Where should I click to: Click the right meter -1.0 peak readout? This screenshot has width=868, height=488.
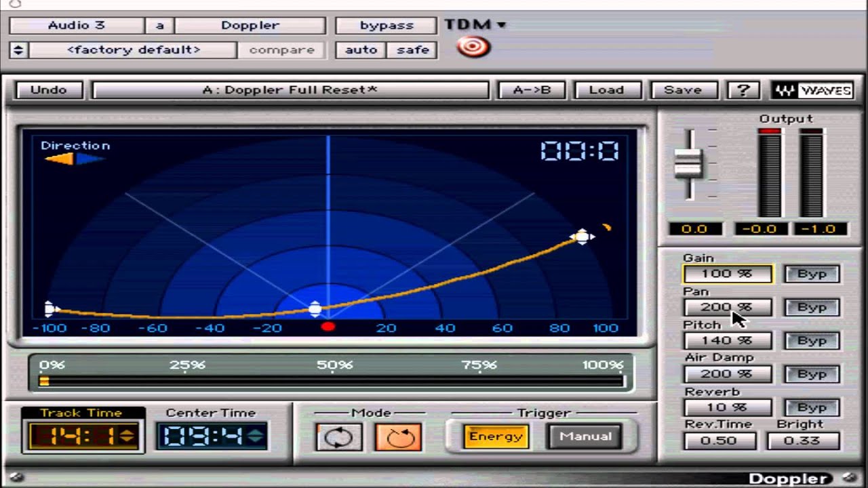[819, 229]
